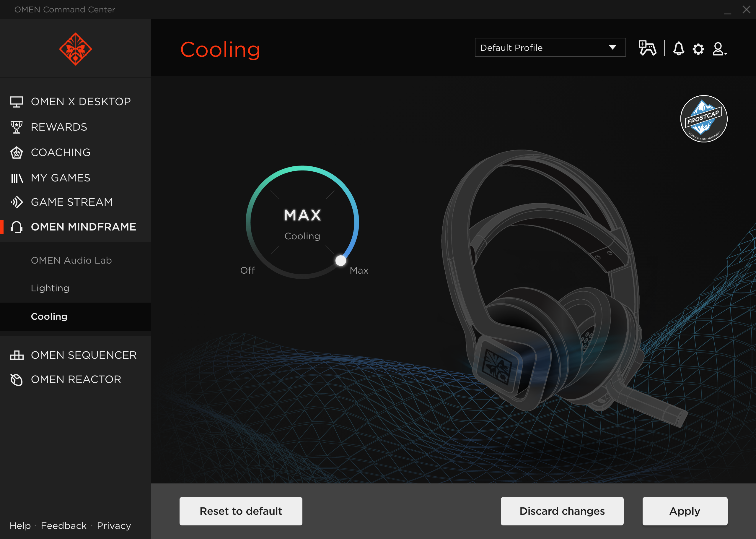The height and width of the screenshot is (539, 756).
Task: Click the My Games library icon
Action: pos(17,178)
